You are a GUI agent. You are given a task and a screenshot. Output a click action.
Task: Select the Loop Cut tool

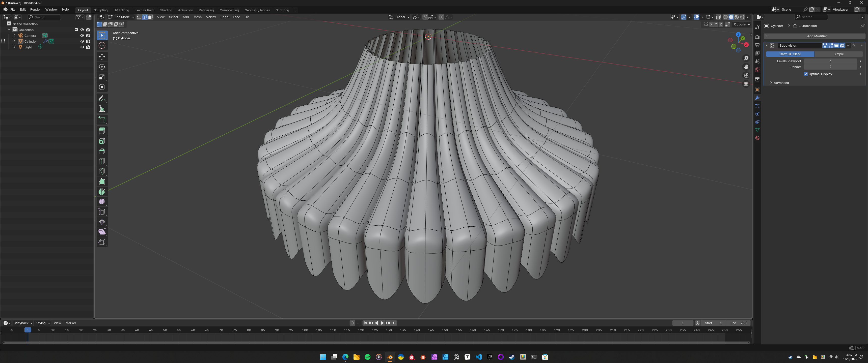[102, 161]
